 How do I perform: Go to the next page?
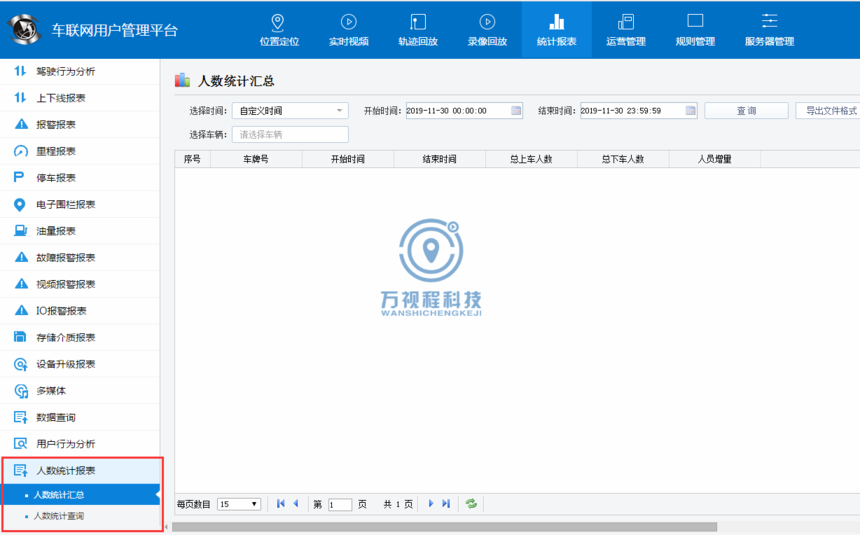click(431, 503)
